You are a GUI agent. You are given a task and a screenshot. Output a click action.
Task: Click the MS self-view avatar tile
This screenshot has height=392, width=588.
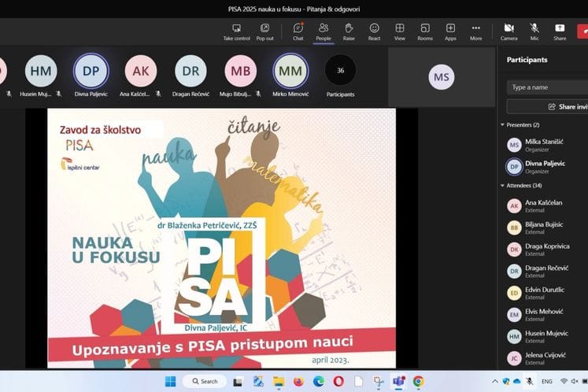pyautogui.click(x=442, y=77)
